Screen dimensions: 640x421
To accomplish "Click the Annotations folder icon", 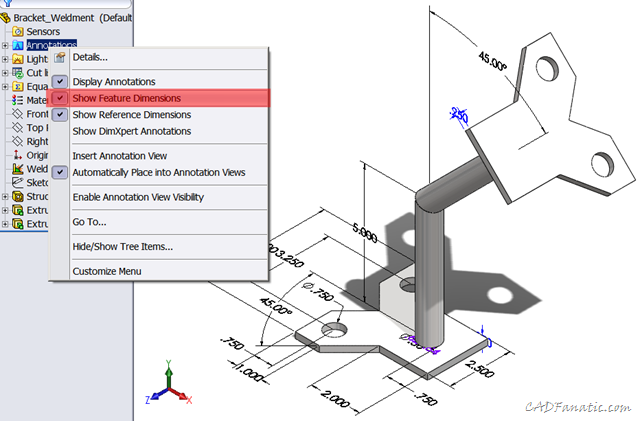I will [18, 45].
